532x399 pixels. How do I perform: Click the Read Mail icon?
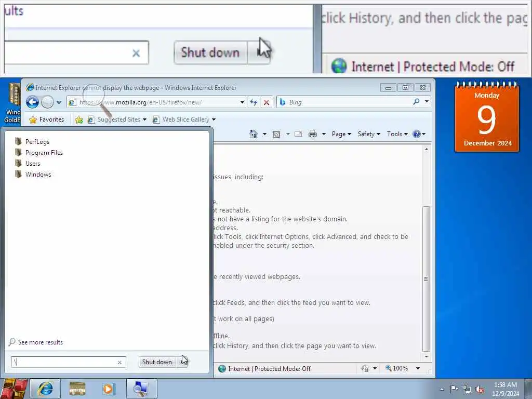[x=298, y=134]
